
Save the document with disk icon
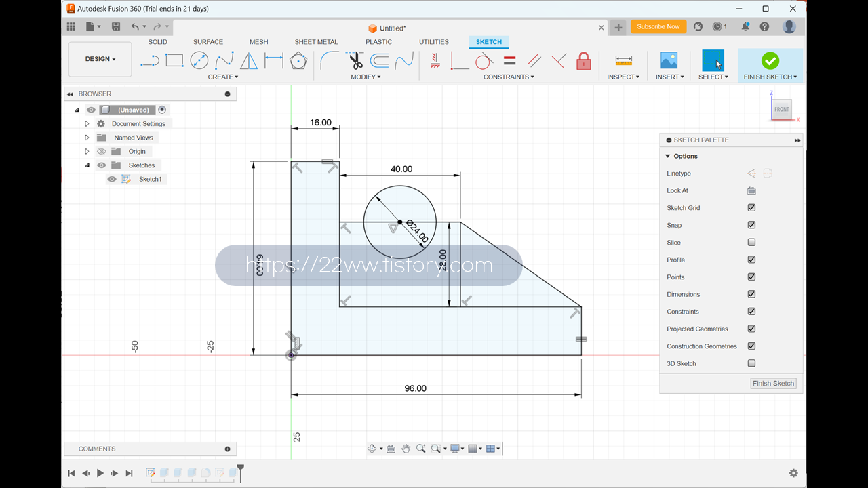(116, 26)
